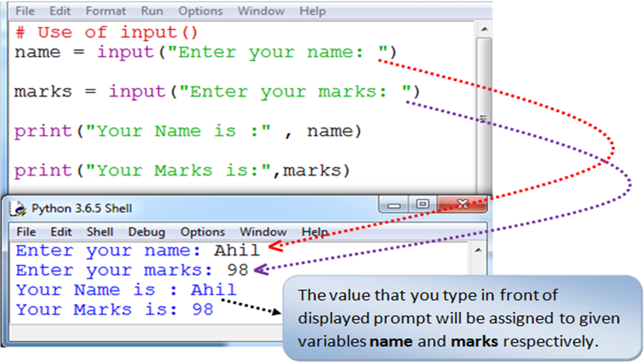Click the code line 'print("Your Name is :" , name)'

click(188, 131)
